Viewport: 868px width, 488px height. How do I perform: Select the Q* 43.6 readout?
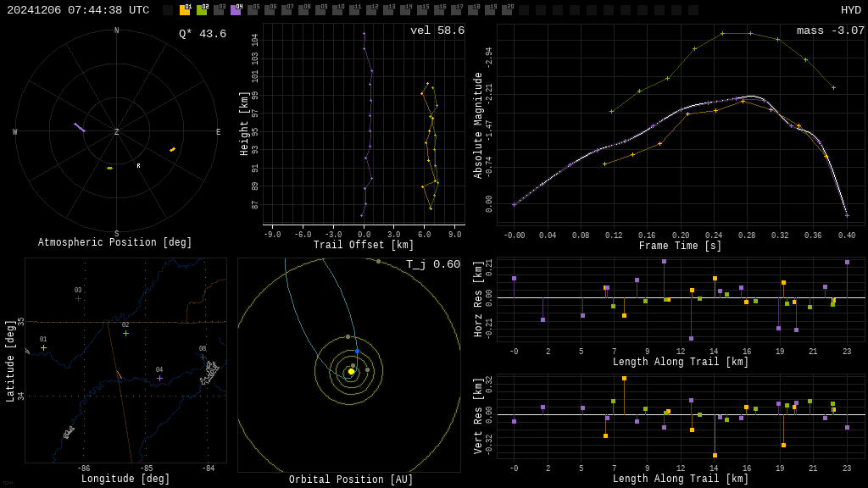(x=202, y=34)
